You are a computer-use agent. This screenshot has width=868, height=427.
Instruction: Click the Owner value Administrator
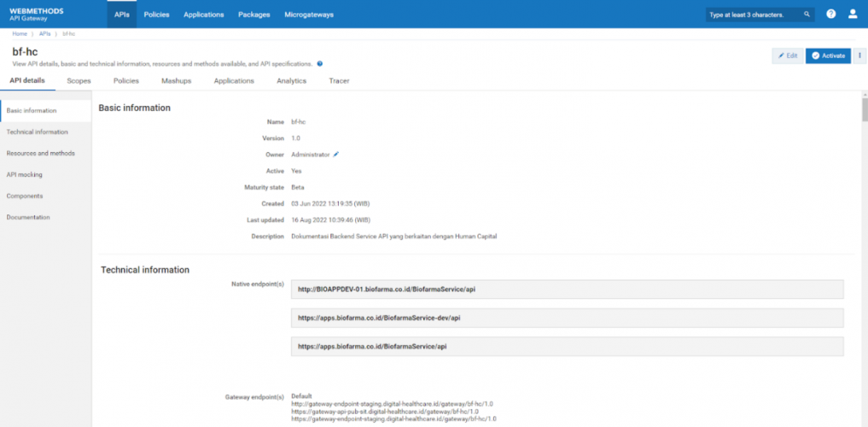[x=310, y=155]
